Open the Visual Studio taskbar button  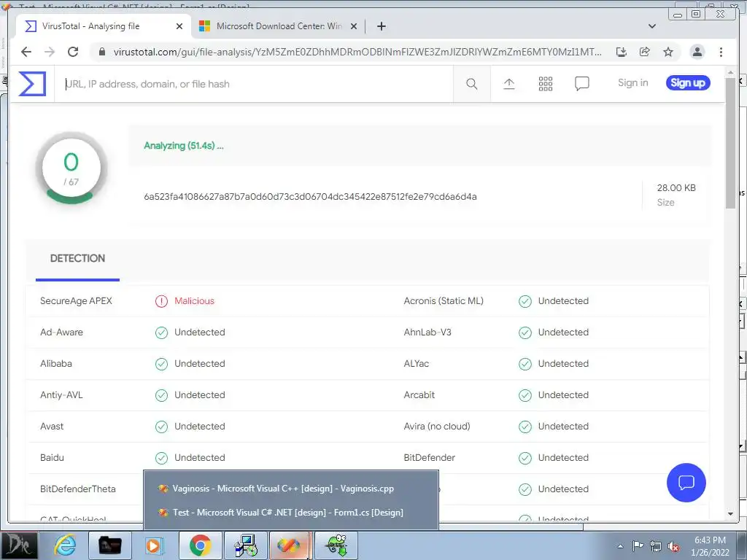289,545
